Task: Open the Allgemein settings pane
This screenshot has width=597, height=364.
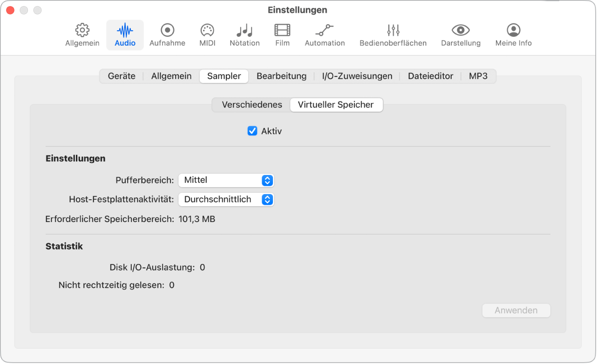Action: coord(82,35)
